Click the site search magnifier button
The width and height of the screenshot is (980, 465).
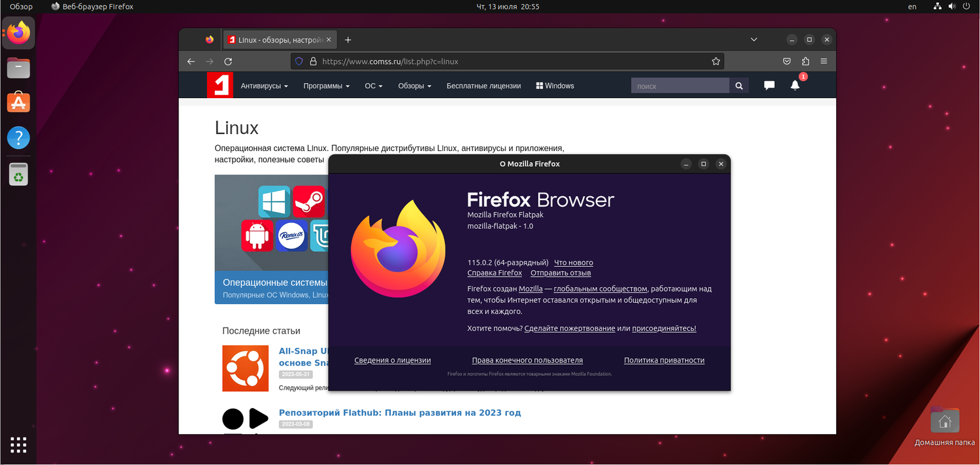(739, 86)
